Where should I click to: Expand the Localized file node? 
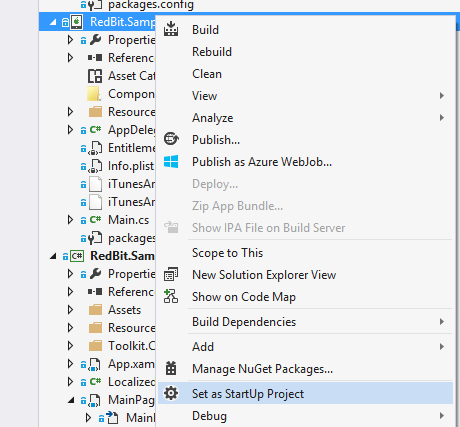point(70,382)
